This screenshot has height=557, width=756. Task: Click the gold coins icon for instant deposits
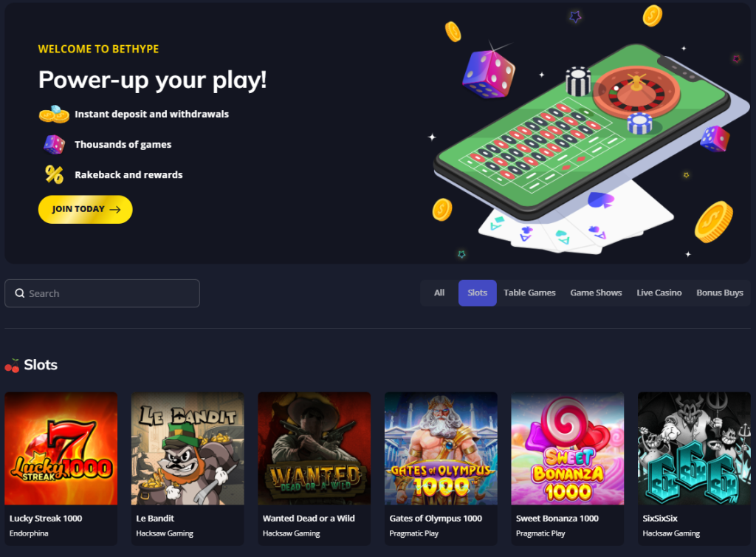[54, 114]
